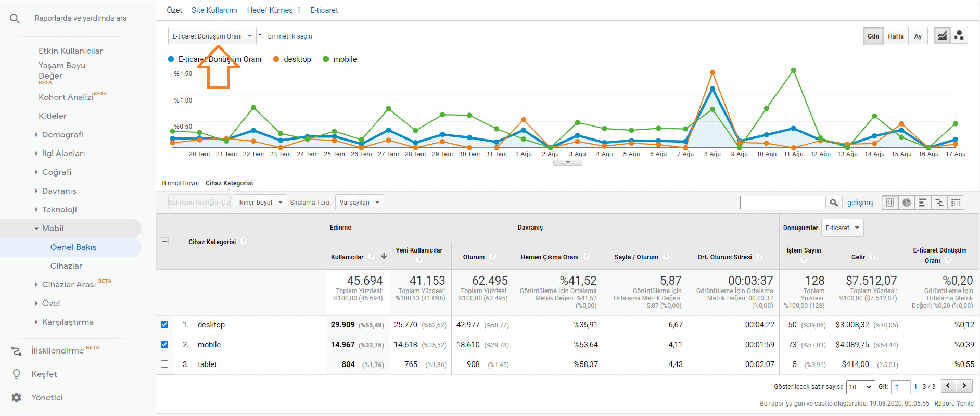The height and width of the screenshot is (416, 980).
Task: Set chart granularity to Hafta
Action: pyautogui.click(x=896, y=36)
